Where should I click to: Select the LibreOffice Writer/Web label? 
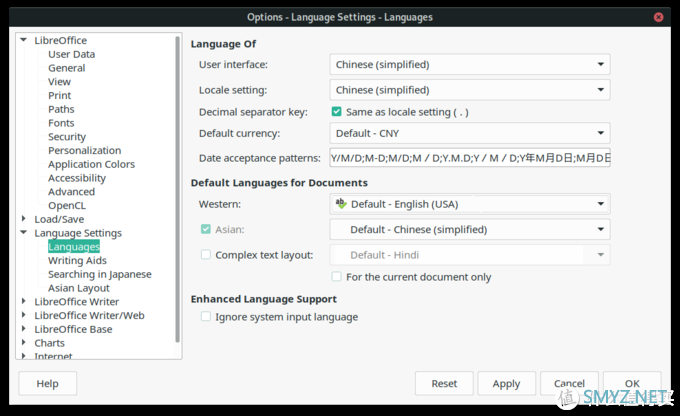coord(89,315)
